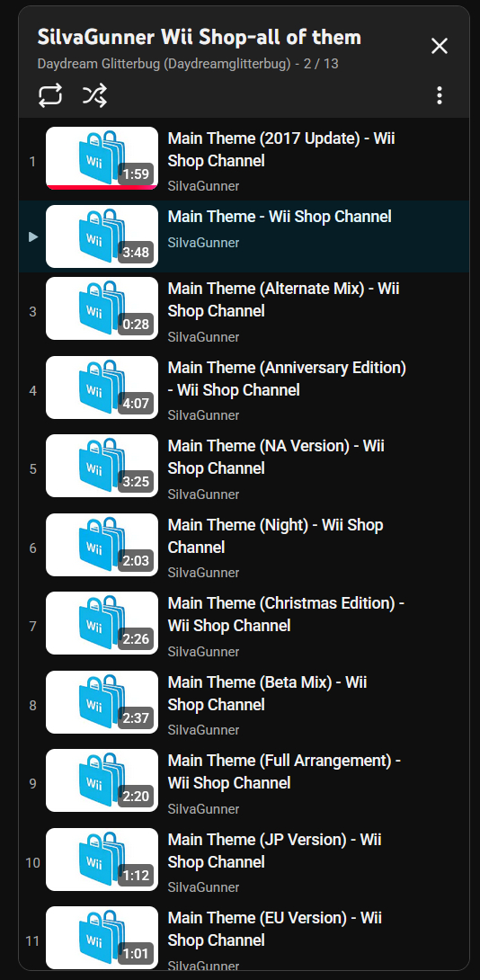Select Main Theme (EU Version) thumbnail

coord(102,938)
